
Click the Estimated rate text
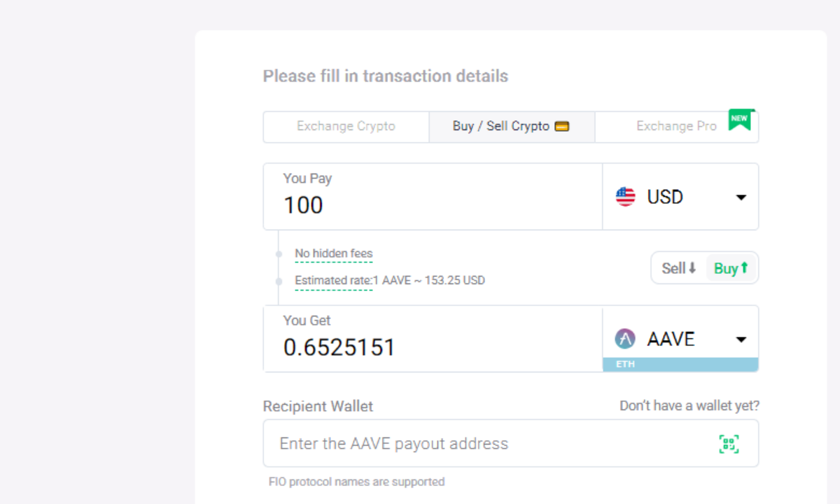[389, 281]
